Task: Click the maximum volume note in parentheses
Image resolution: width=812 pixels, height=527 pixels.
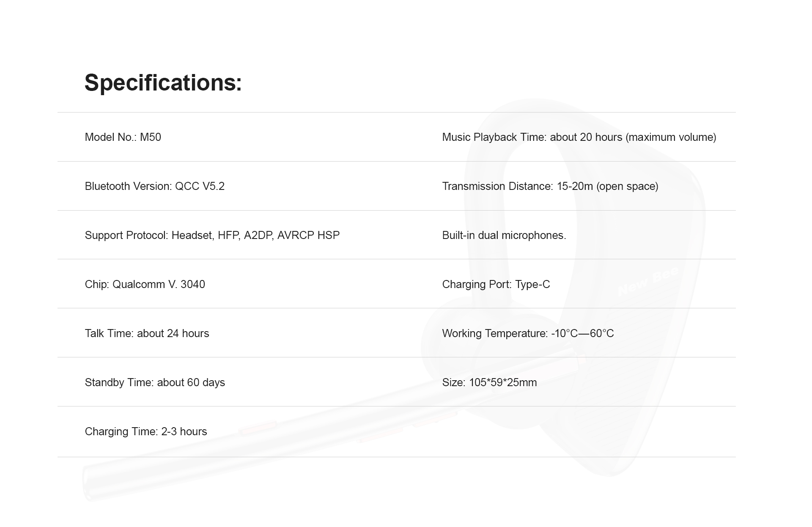Action: click(671, 137)
